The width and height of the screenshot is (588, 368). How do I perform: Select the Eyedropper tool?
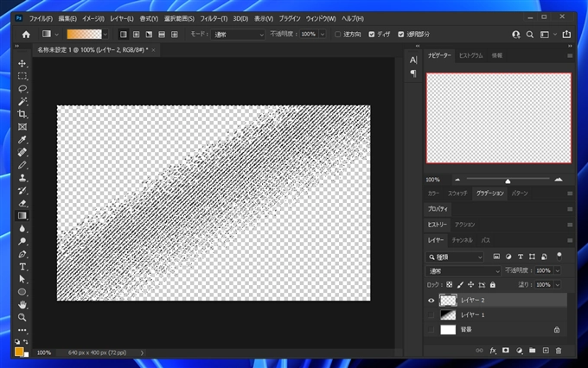(x=22, y=139)
